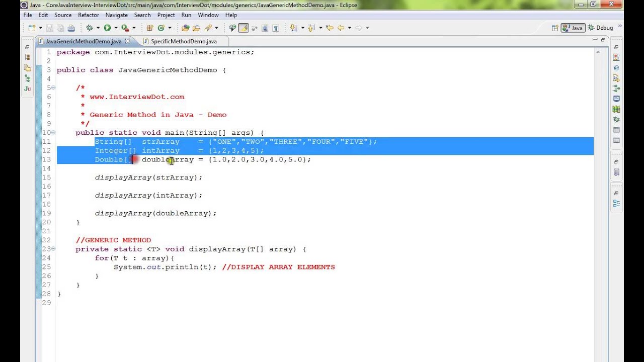
Task: Open the New file dropdown arrow
Action: point(40,28)
